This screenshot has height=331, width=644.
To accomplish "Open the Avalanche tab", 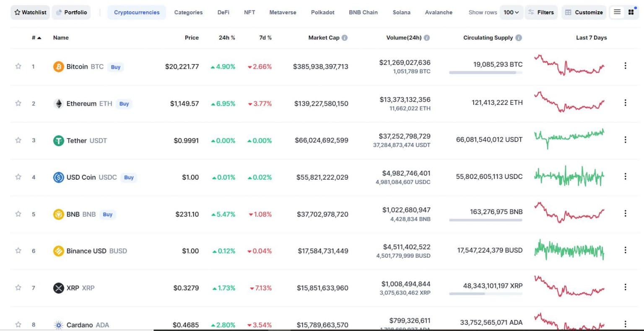I will click(439, 12).
